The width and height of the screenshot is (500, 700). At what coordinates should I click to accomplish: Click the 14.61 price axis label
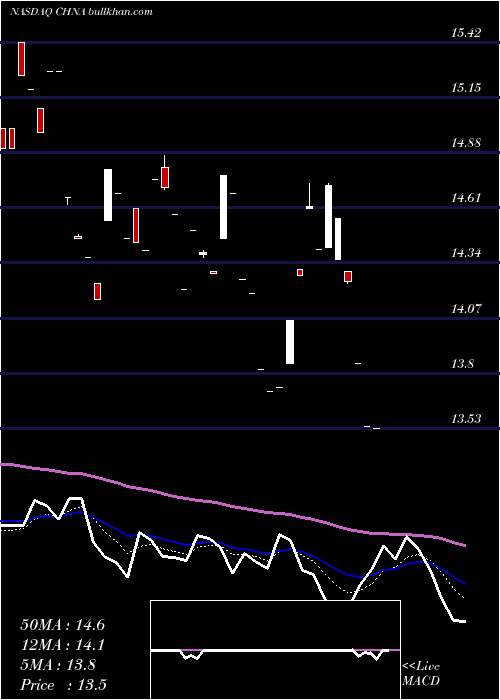[466, 198]
